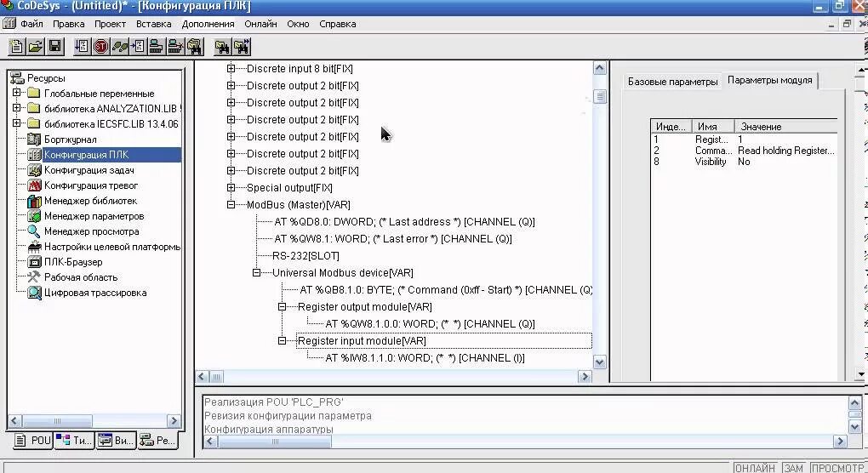Stop the program with red ST icon
Image resolution: width=868 pixels, height=473 pixels.
coord(100,47)
